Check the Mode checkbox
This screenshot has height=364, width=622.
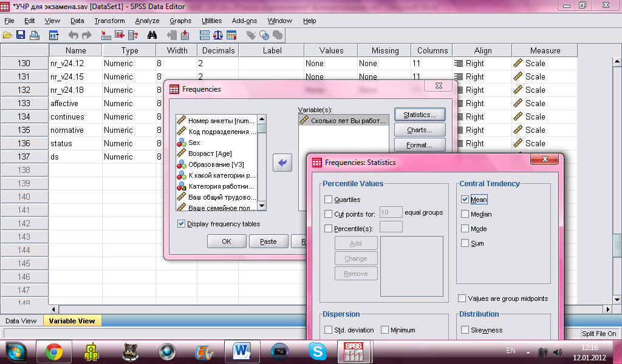[x=465, y=229]
